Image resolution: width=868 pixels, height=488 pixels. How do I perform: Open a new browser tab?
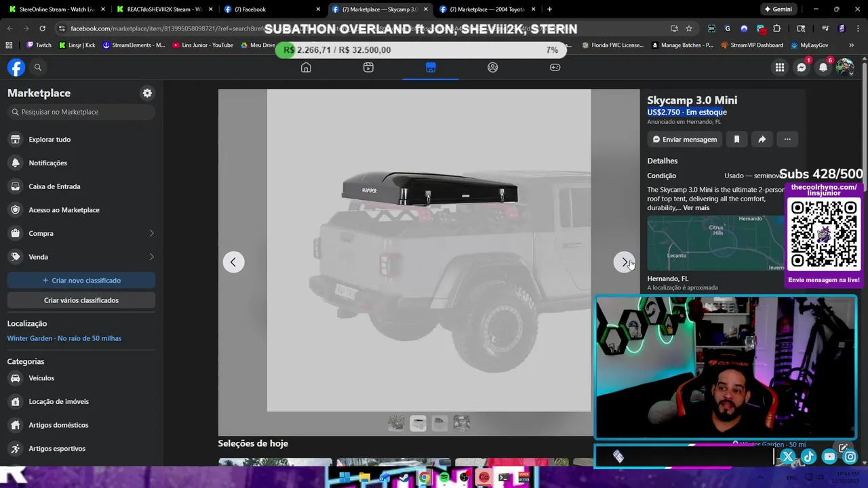[549, 9]
